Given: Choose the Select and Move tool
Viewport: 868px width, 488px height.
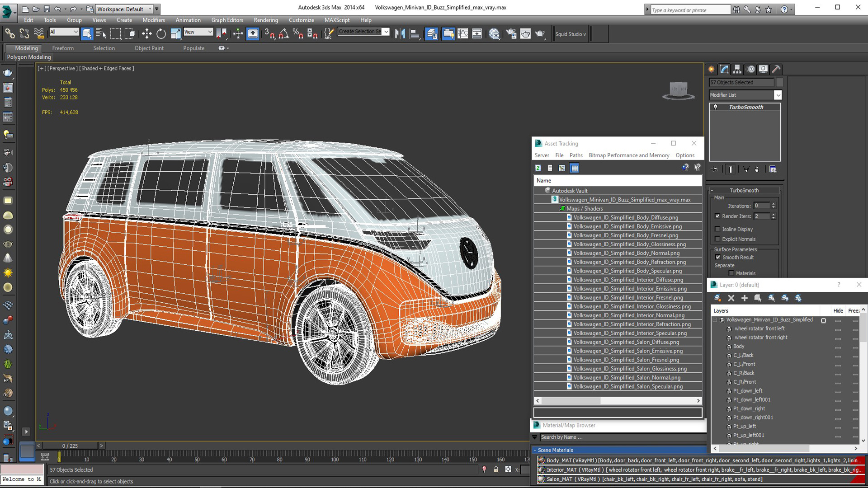Looking at the screenshot, I should [x=146, y=33].
